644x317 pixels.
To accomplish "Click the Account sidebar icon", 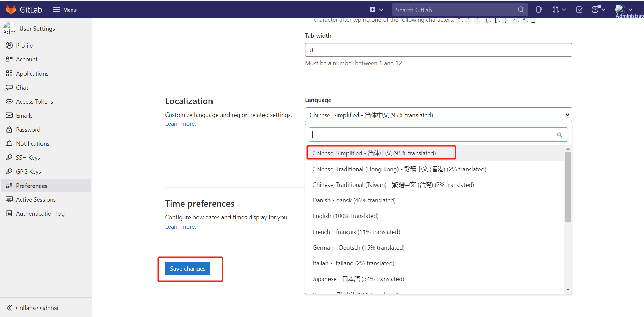I will [9, 59].
